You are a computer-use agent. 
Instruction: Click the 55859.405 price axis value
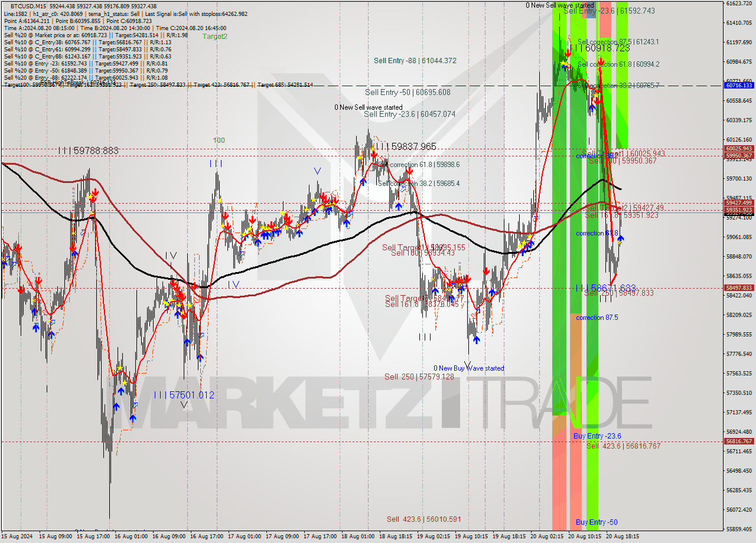click(739, 529)
